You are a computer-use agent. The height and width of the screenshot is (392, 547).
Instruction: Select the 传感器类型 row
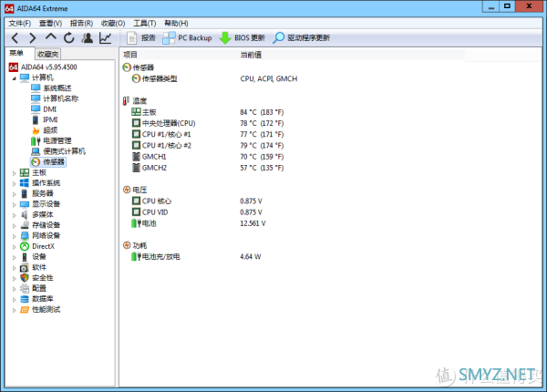tap(214, 78)
